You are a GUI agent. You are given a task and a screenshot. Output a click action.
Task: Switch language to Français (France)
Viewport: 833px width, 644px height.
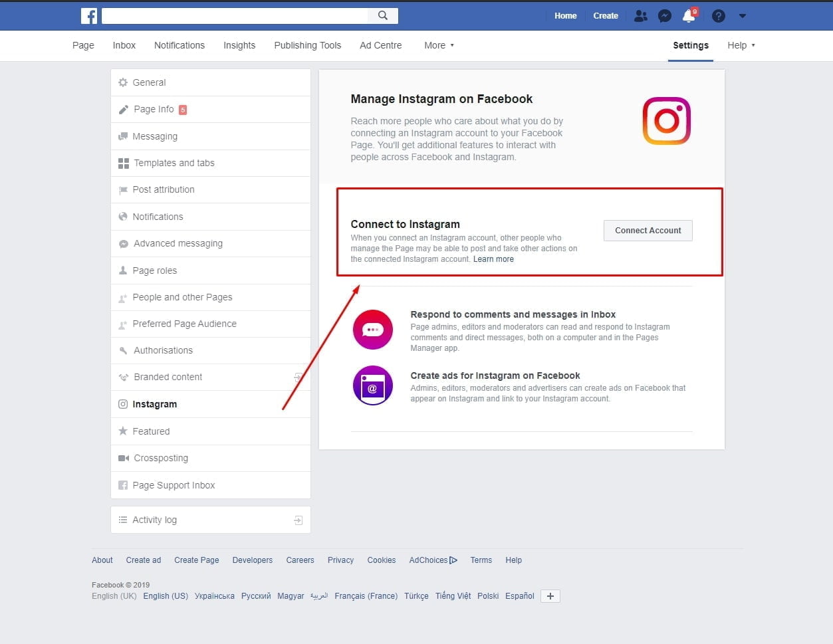366,596
